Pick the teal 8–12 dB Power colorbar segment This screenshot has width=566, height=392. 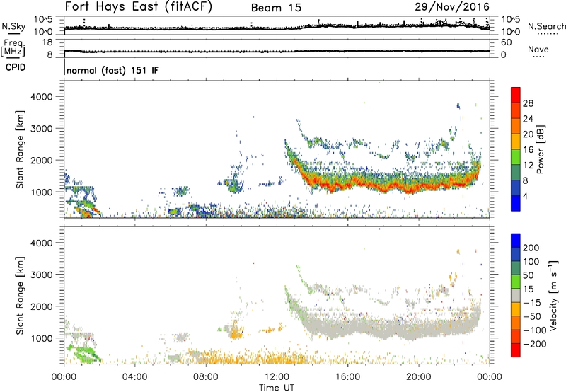pyautogui.click(x=516, y=173)
